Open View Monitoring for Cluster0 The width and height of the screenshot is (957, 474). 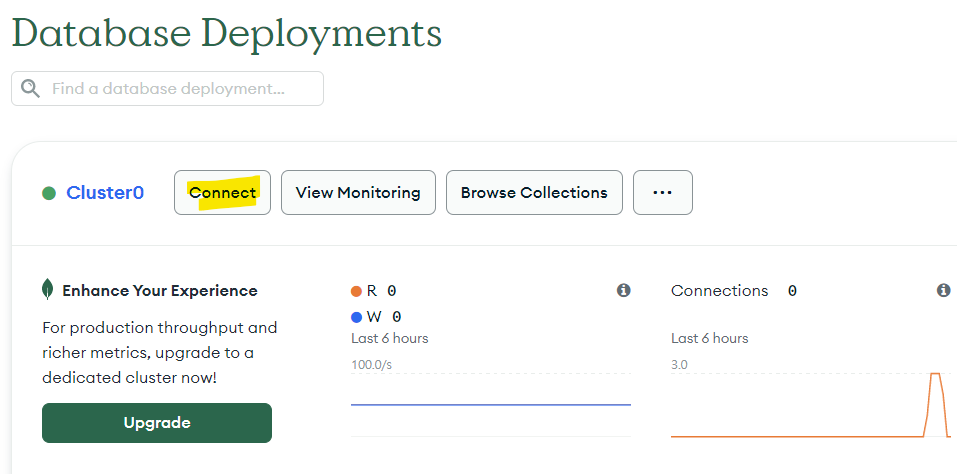[358, 193]
